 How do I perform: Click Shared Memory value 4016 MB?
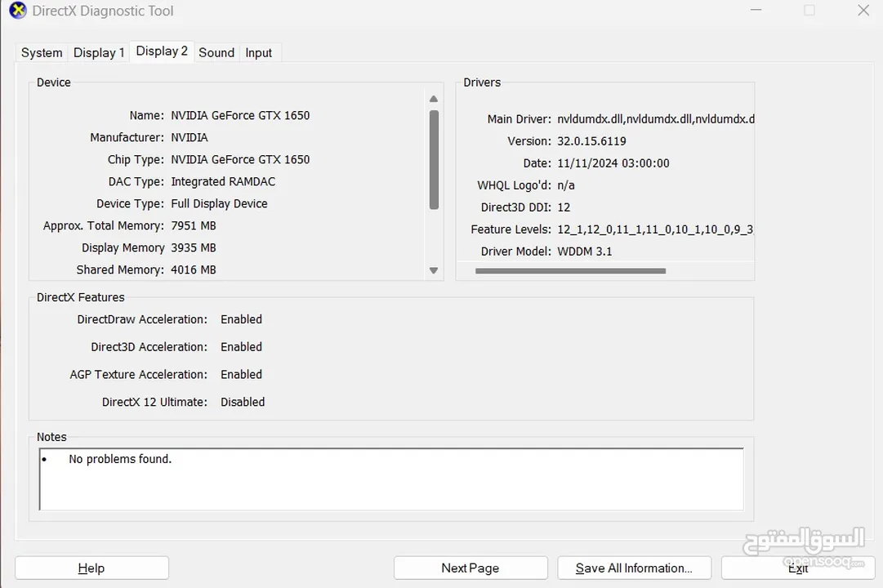click(x=194, y=269)
